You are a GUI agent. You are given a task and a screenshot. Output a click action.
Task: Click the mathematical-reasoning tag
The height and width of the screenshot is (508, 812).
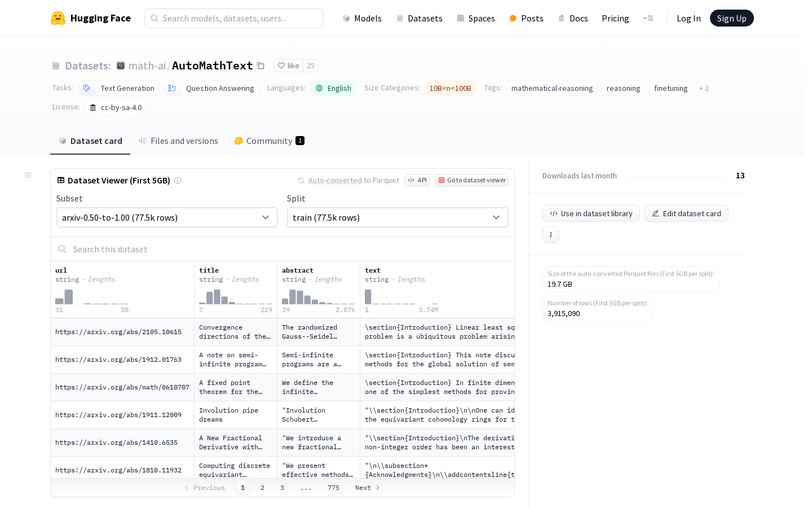click(552, 88)
